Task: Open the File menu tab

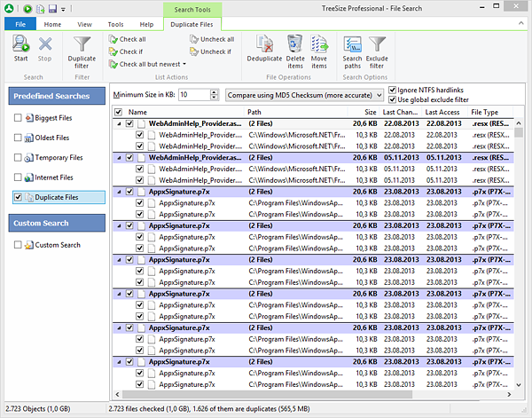Action: [x=20, y=24]
